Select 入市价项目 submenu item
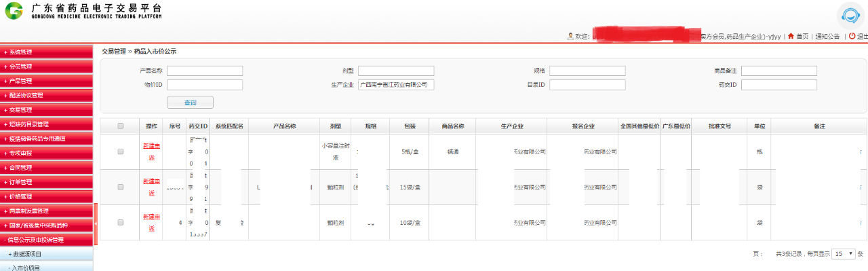The width and height of the screenshot is (868, 271). [x=46, y=267]
